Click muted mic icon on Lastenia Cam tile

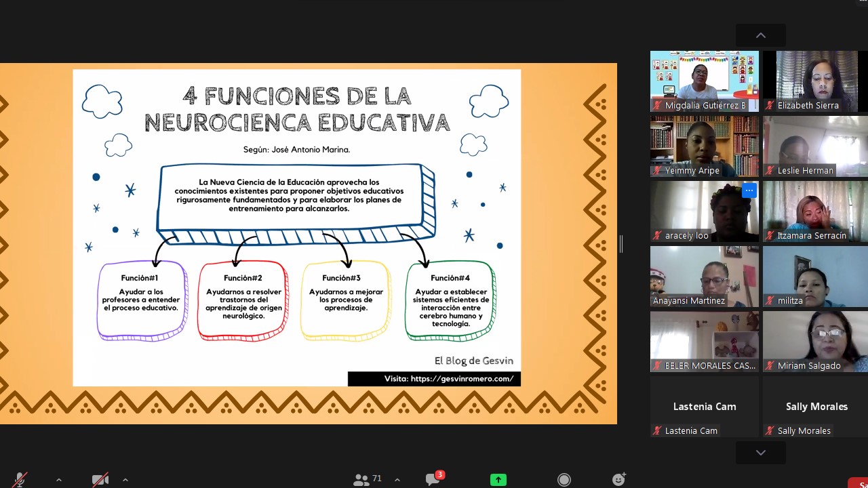coord(657,431)
